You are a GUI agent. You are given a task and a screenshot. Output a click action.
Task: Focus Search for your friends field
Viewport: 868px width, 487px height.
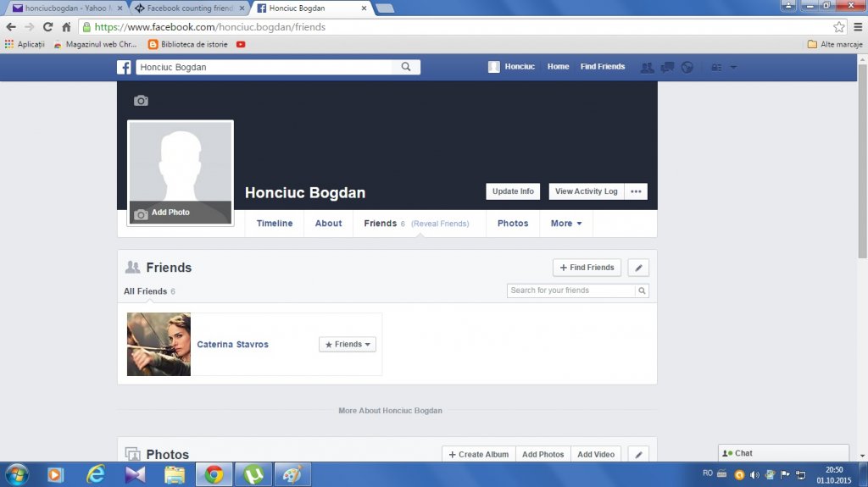point(570,291)
